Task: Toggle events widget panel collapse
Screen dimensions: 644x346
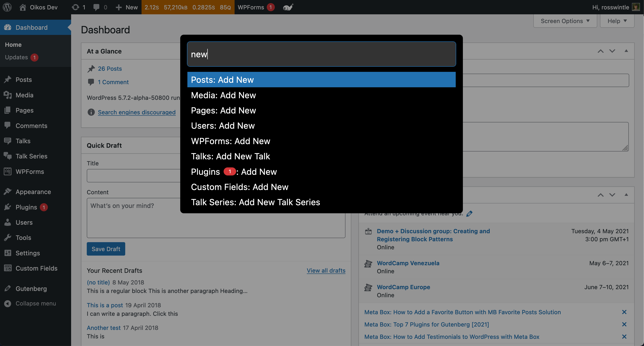Action: (x=626, y=195)
